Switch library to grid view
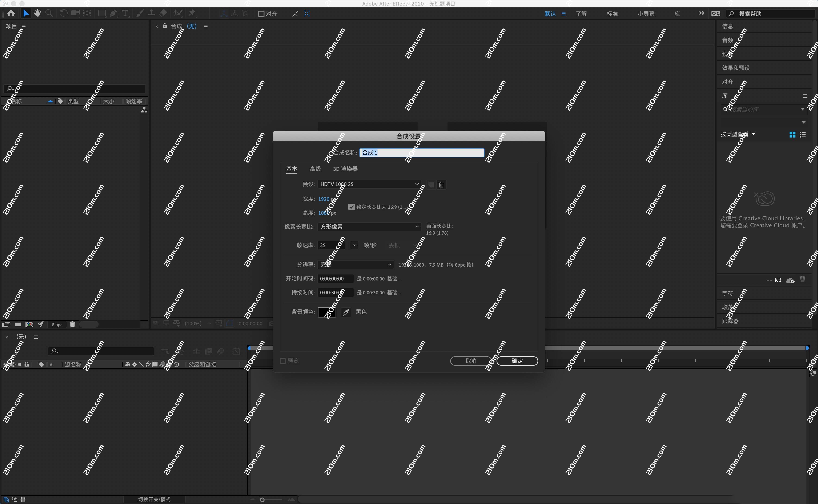This screenshot has height=504, width=818. pos(792,135)
